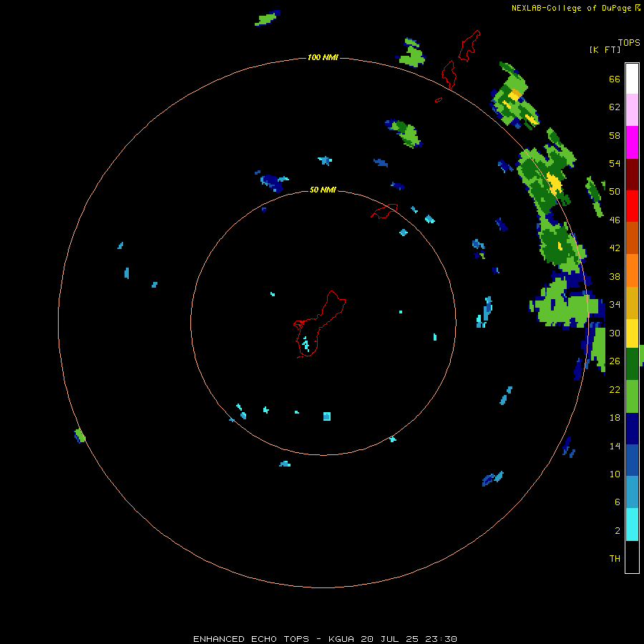Click the 26 value on the legend
The width and height of the screenshot is (644, 644).
pos(615,361)
